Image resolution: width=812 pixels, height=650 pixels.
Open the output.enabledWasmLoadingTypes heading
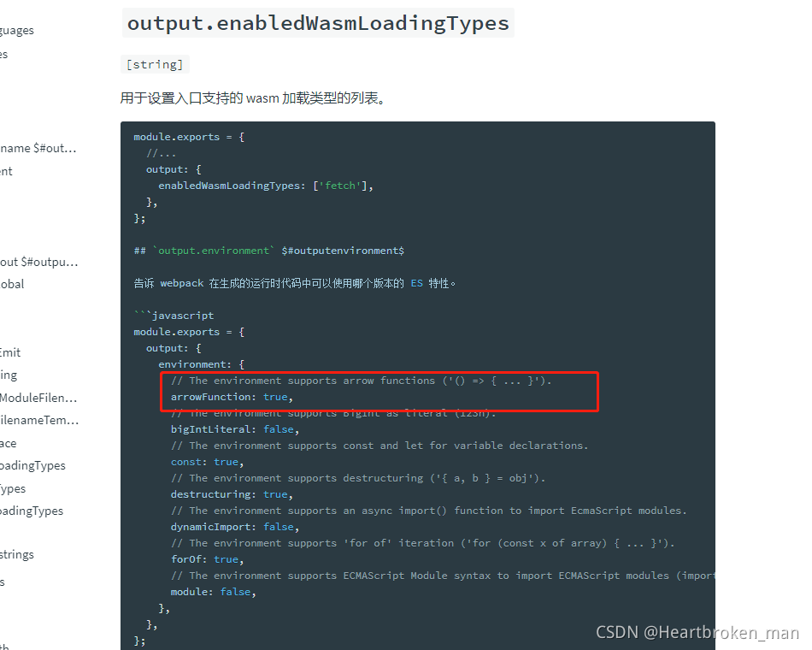click(318, 23)
